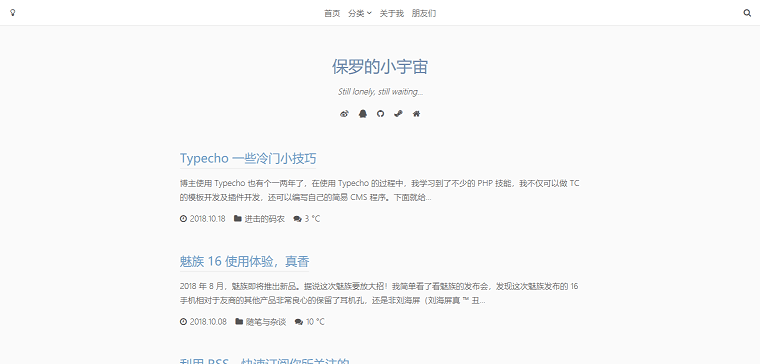Open the 关于我 page
This screenshot has width=760, height=364.
coord(392,13)
